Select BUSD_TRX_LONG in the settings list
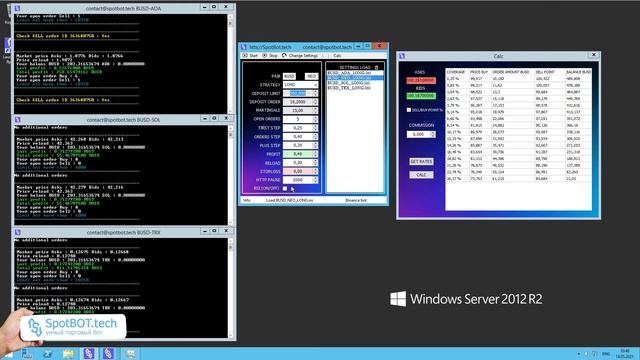Screen dimensions: 640x360 pyautogui.click(x=355, y=87)
